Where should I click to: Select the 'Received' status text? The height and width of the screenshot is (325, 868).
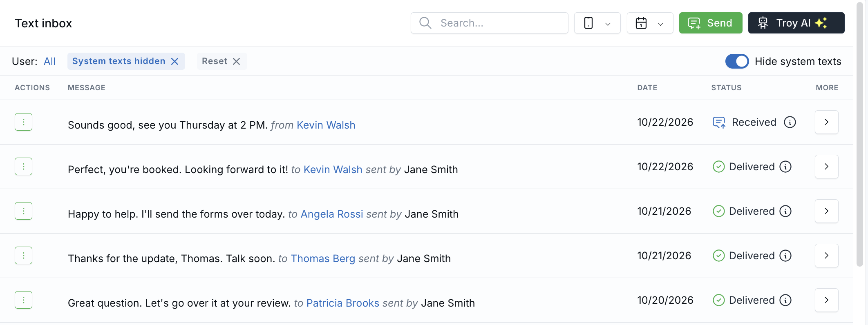point(754,122)
